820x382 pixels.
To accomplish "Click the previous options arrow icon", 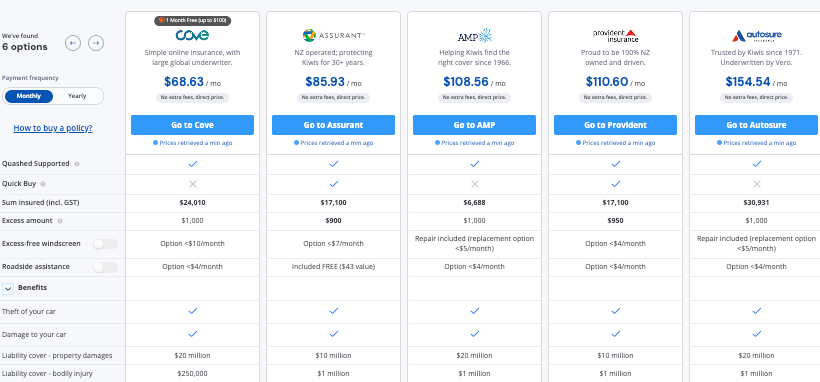I will 73,43.
